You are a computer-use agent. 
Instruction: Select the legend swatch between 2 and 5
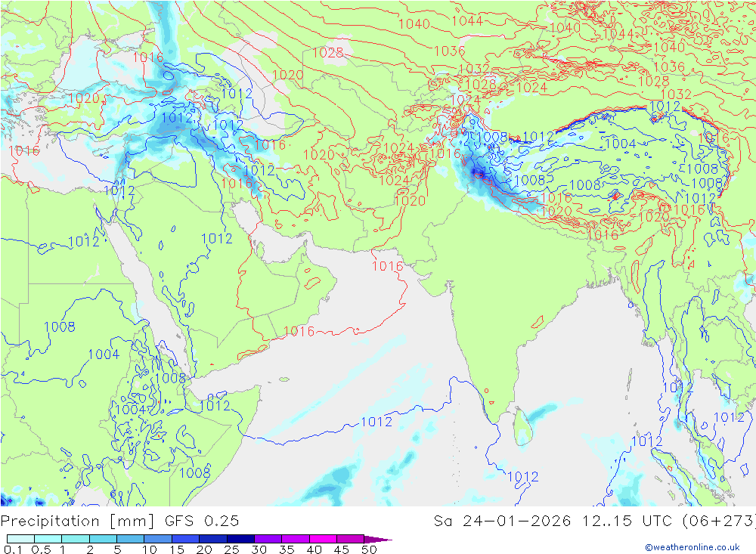pos(103,539)
